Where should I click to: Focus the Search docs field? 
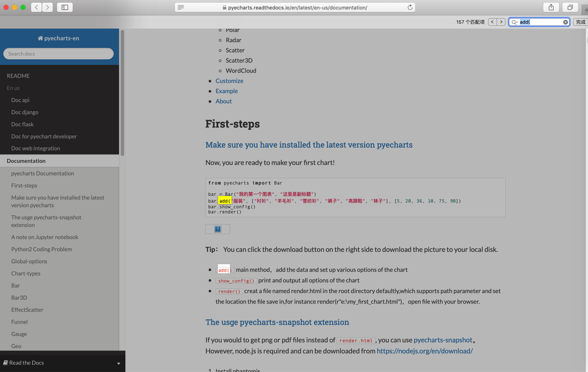(59, 54)
